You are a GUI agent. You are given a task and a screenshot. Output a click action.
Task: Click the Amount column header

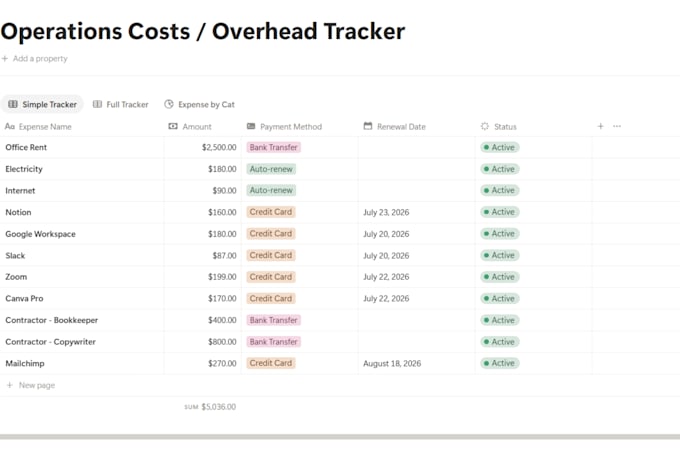pyautogui.click(x=190, y=127)
